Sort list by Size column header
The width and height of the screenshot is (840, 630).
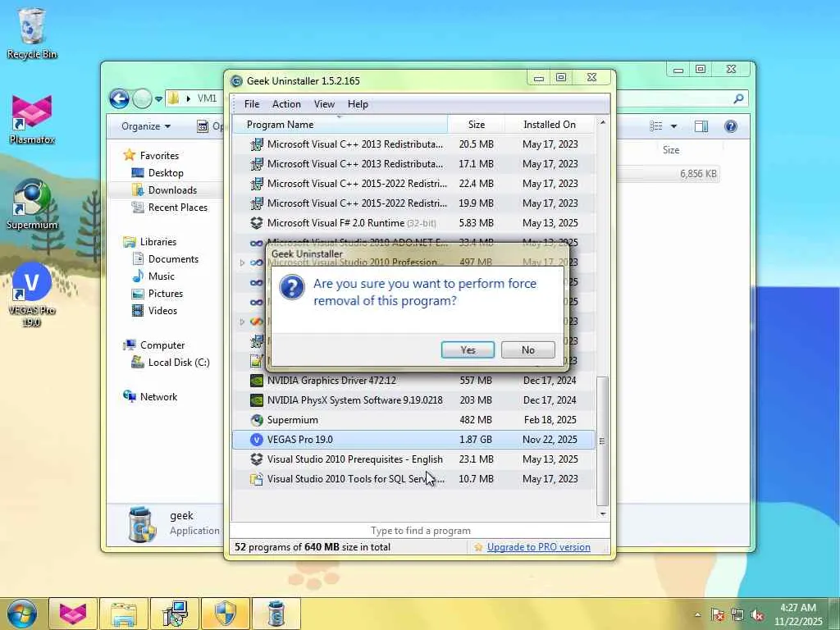pyautogui.click(x=477, y=125)
